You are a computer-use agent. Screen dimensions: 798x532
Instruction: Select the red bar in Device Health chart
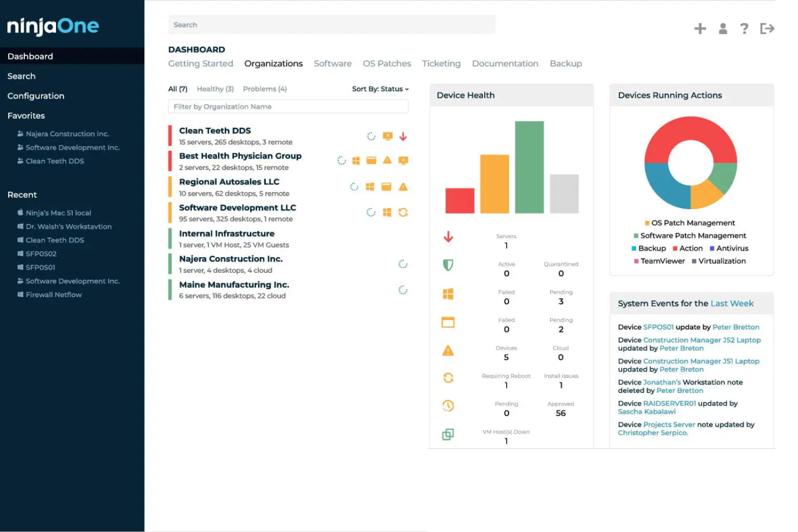[460, 201]
